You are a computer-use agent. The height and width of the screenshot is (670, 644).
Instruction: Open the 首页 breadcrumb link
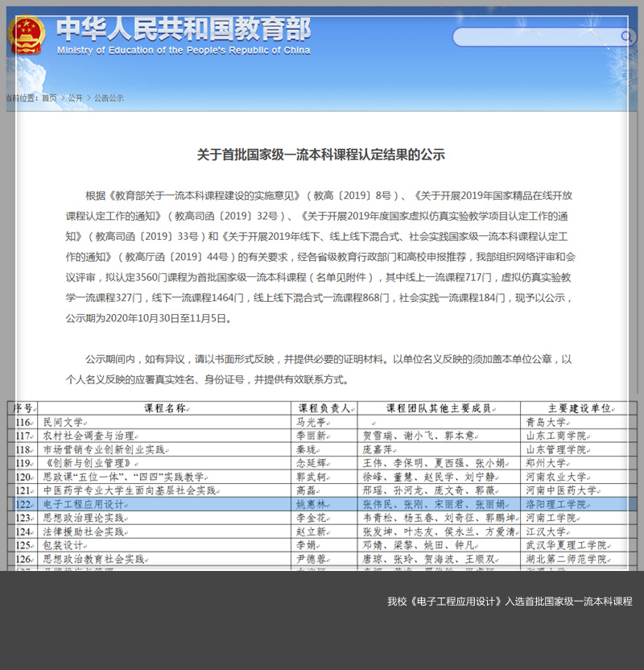point(50,98)
